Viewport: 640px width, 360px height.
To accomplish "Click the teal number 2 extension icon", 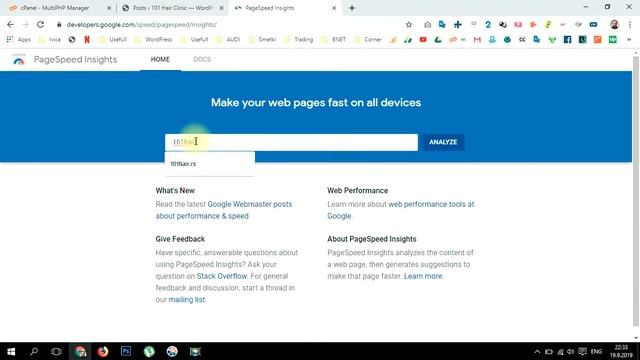I will (488, 24).
